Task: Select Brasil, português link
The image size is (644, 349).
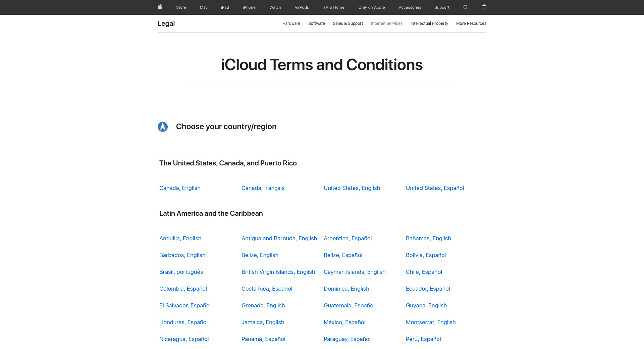Action: [181, 272]
